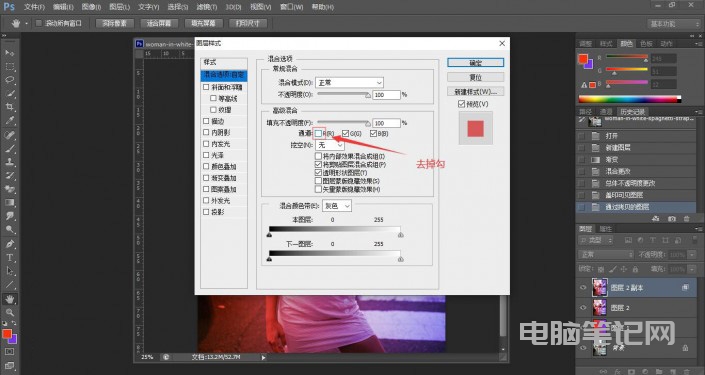Select the Hand tool in the toolbox
Screen dimensions: 705x375
click(9, 299)
